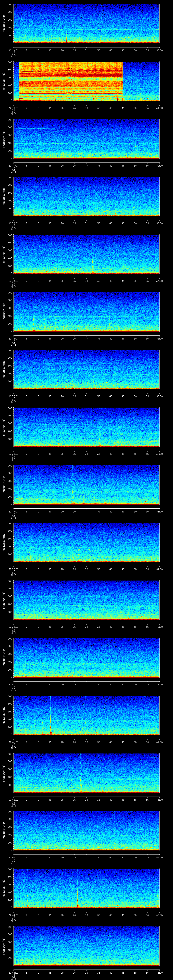Click the 22:35:00 start timestamp label
This screenshot has height=980, width=173.
pos(13,396)
